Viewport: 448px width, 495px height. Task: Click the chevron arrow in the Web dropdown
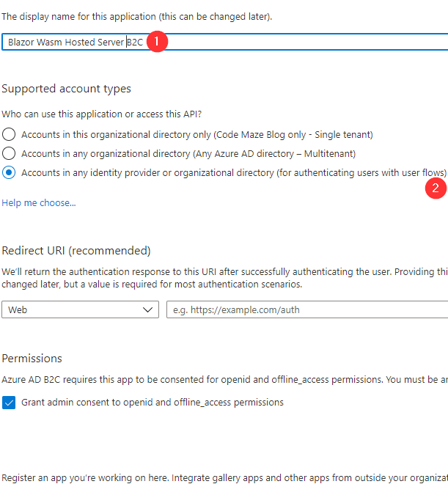point(145,310)
